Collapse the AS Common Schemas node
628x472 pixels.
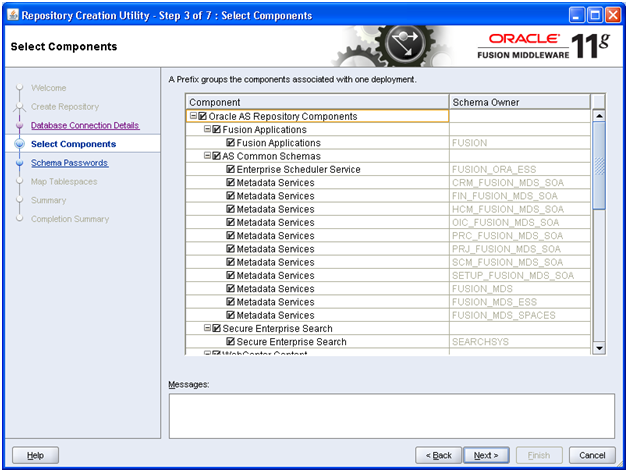207,155
